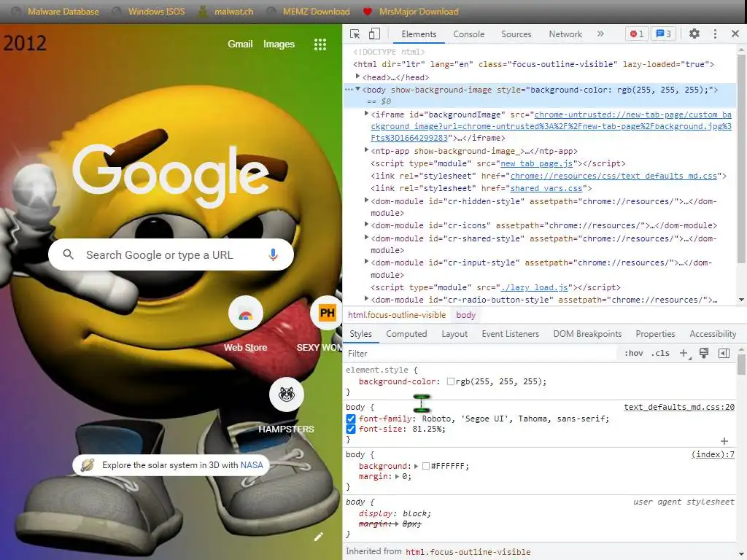
Task: Show more DevTools tabs chevron
Action: coord(600,34)
